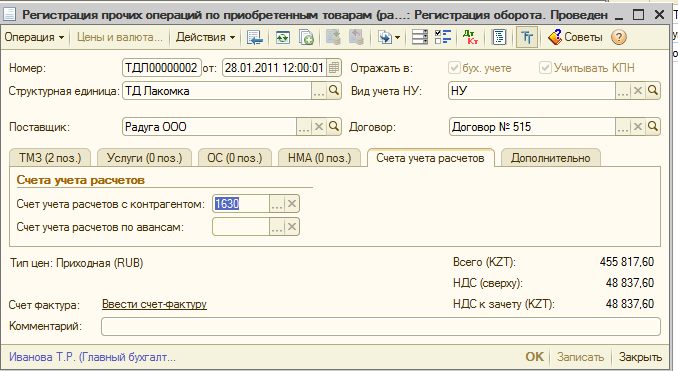Clear the Поставщик field
The image size is (678, 371).
[319, 127]
